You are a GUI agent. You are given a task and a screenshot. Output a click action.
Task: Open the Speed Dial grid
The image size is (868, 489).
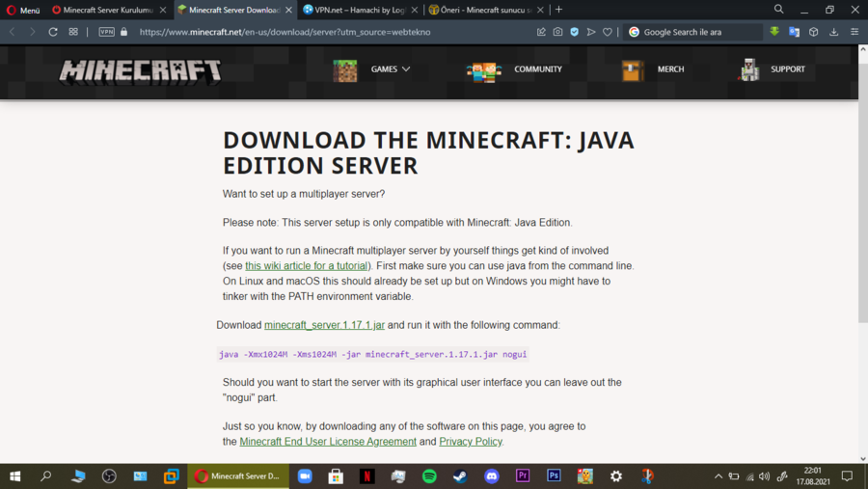point(73,32)
